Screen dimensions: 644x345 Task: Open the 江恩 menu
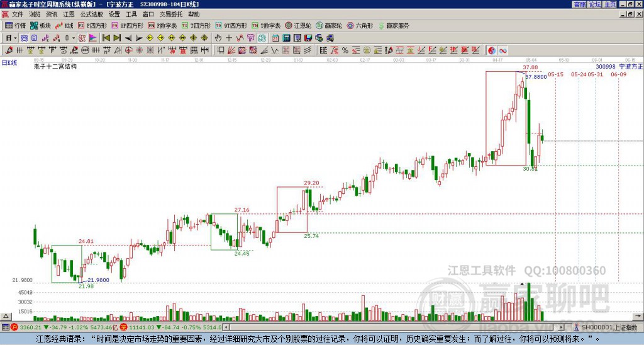(x=69, y=14)
